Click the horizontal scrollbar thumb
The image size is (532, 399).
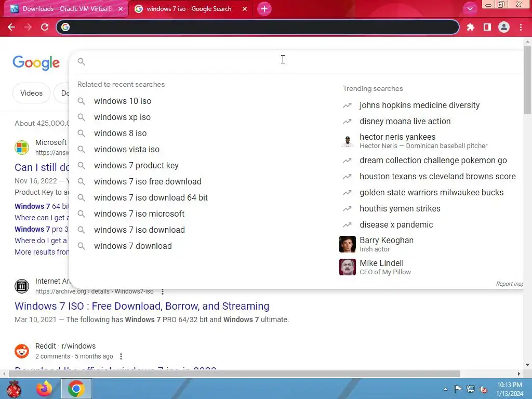pos(234,374)
